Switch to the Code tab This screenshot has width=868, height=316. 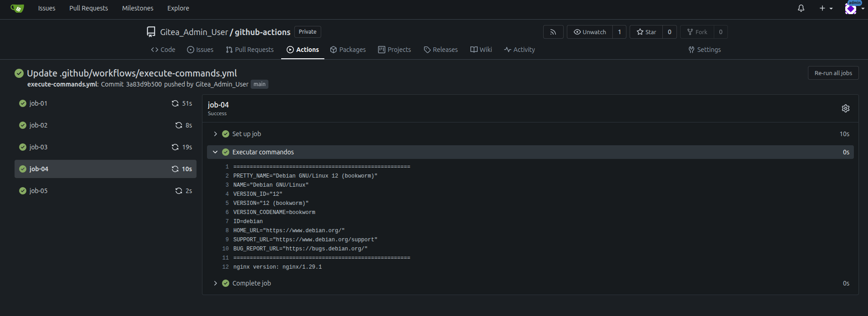[x=163, y=50]
